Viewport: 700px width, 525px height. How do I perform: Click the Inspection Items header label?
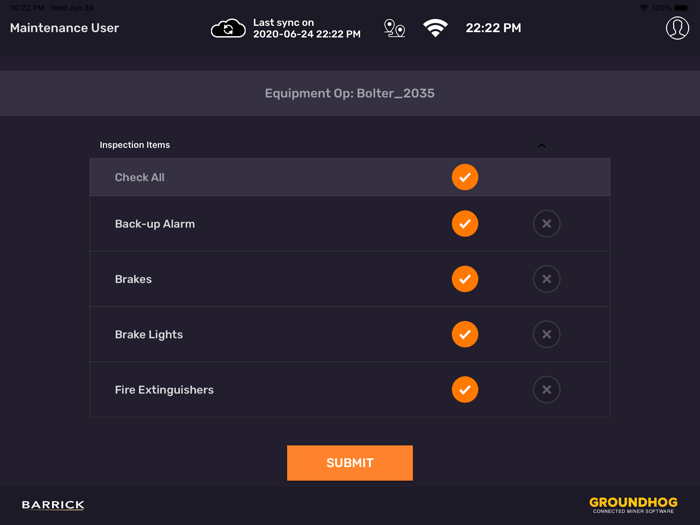[x=135, y=145]
